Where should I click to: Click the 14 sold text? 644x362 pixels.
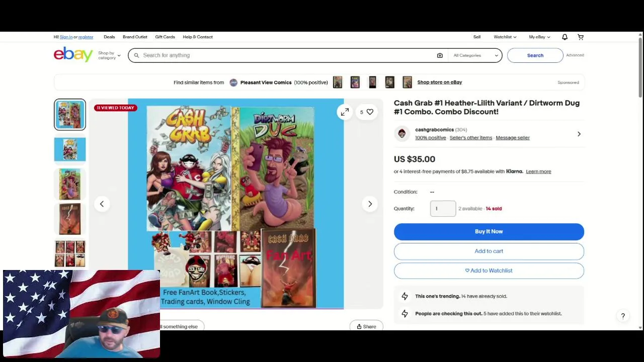tap(494, 209)
